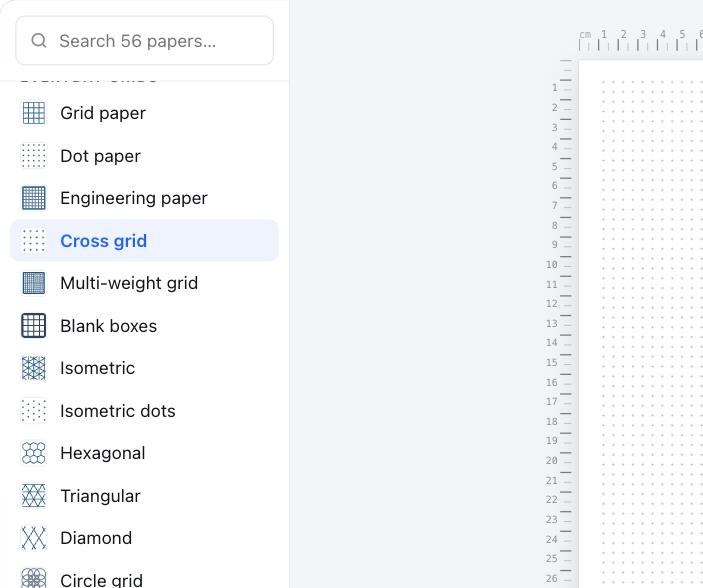This screenshot has width=703, height=588.
Task: Click the Multi-weight grid label
Action: [x=129, y=283]
